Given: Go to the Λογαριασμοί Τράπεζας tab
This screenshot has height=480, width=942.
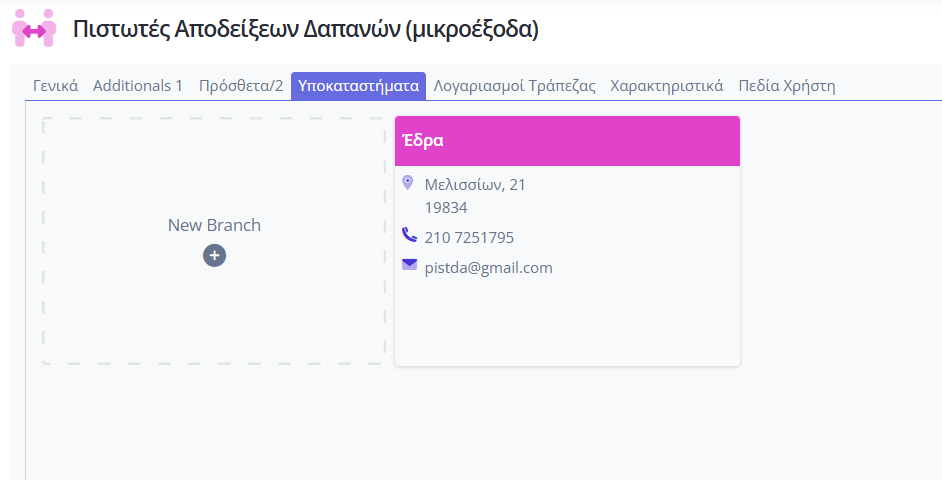Looking at the screenshot, I should coord(514,86).
